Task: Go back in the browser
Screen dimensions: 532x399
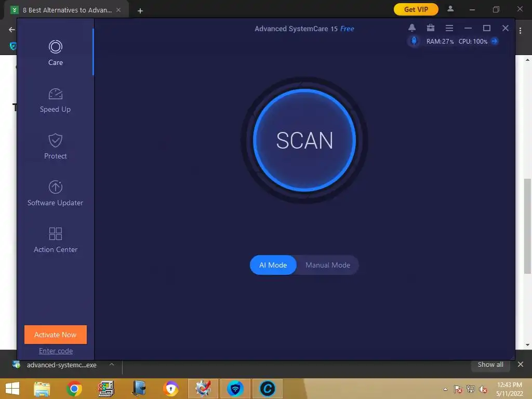Action: 11,30
